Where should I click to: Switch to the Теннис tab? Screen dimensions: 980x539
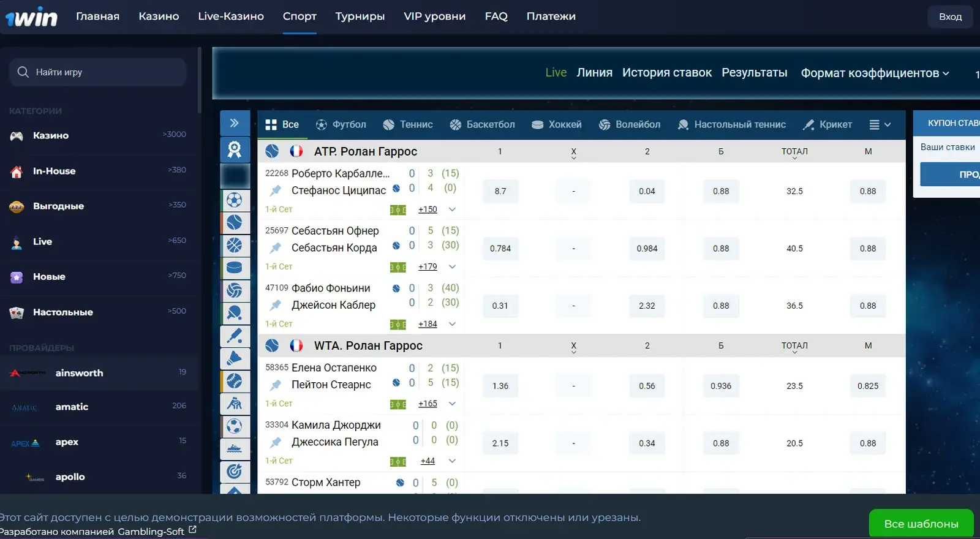tap(408, 124)
